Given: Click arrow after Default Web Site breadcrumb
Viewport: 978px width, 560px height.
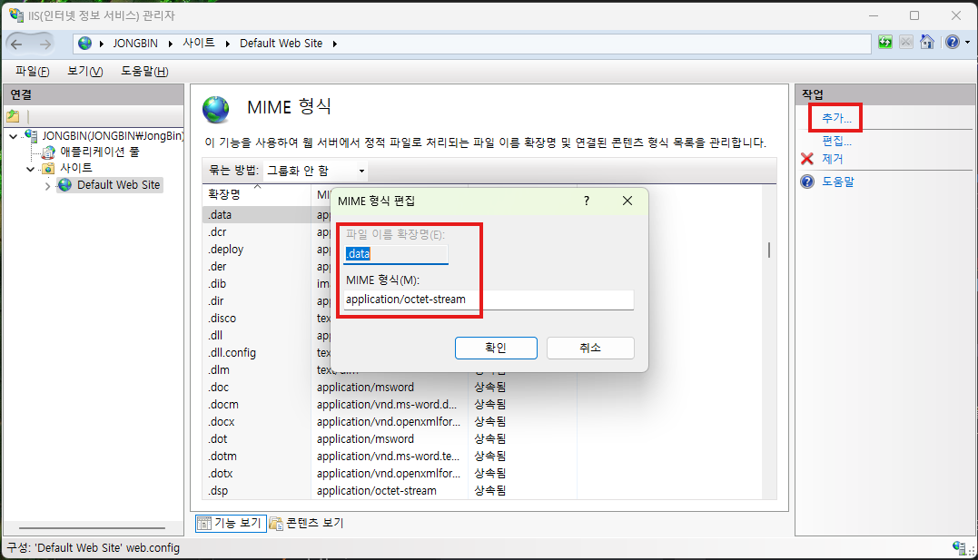Looking at the screenshot, I should click(x=335, y=44).
